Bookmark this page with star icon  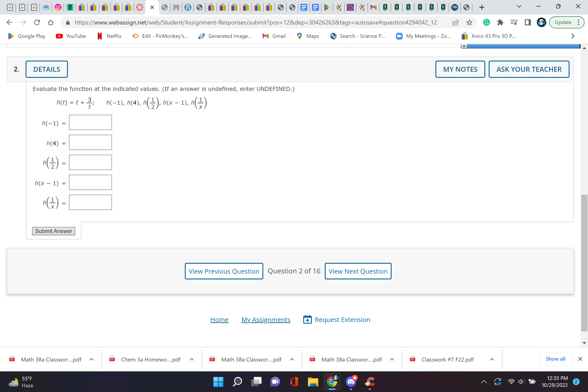pyautogui.click(x=469, y=23)
